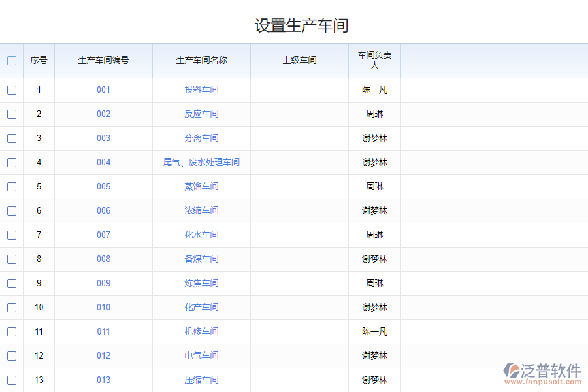Toggle the select-all checkbox in header
This screenshot has height=392, width=588.
click(x=12, y=61)
